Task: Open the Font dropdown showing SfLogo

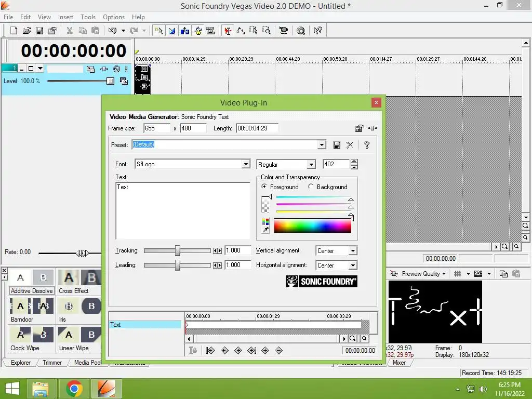Action: [246, 164]
